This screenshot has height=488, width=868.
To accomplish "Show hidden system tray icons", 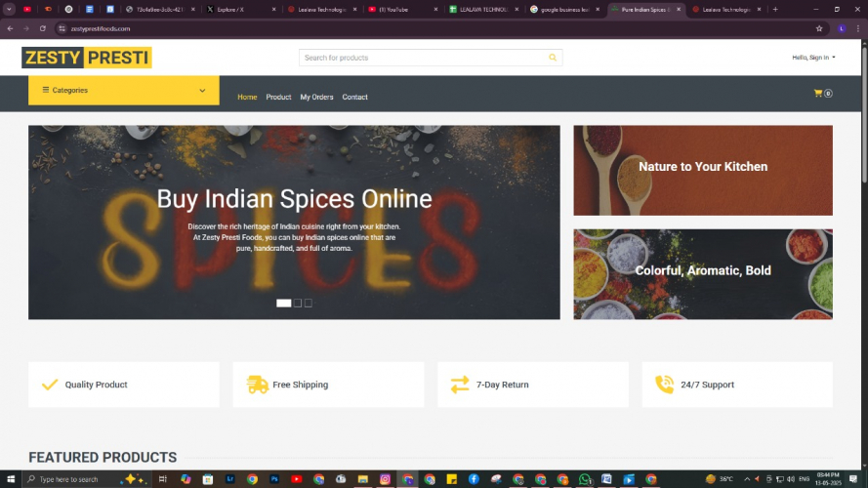I will pyautogui.click(x=747, y=479).
